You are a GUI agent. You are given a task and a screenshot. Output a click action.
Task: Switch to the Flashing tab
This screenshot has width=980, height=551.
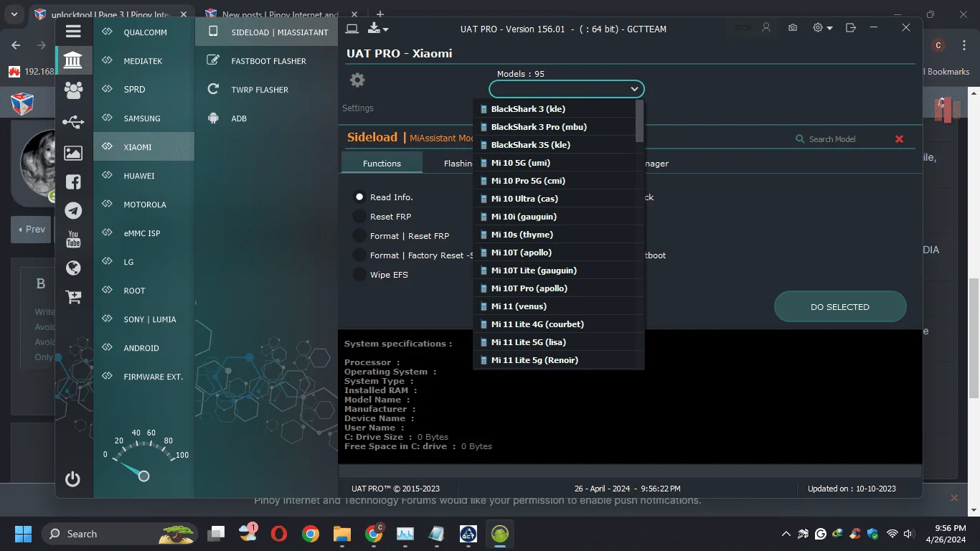[458, 163]
